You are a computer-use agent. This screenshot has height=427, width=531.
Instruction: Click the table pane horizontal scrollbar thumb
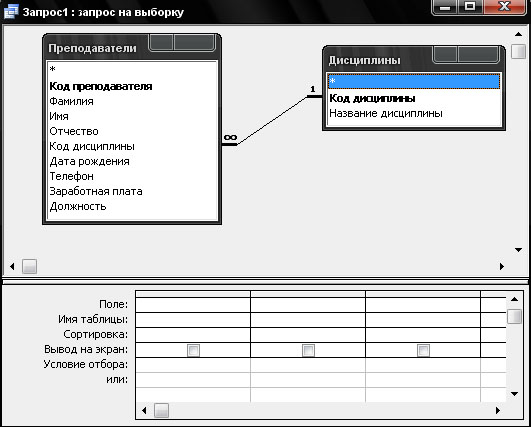pos(29,266)
